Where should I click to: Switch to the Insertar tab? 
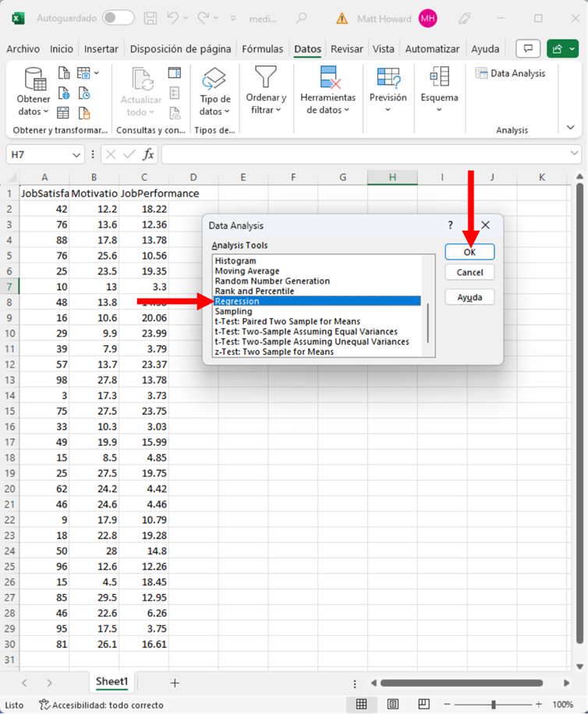click(x=101, y=49)
